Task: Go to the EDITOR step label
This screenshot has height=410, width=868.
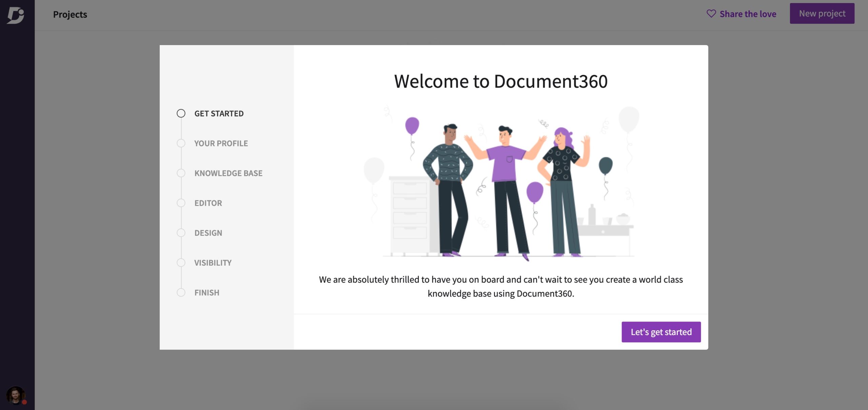Action: pos(208,203)
